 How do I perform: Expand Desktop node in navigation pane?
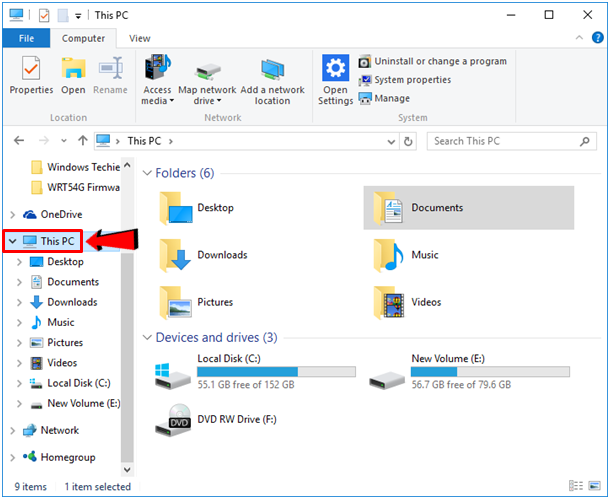pos(19,262)
